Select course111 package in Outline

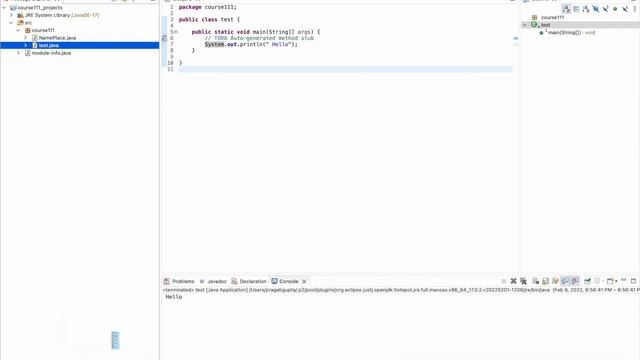[x=552, y=18]
